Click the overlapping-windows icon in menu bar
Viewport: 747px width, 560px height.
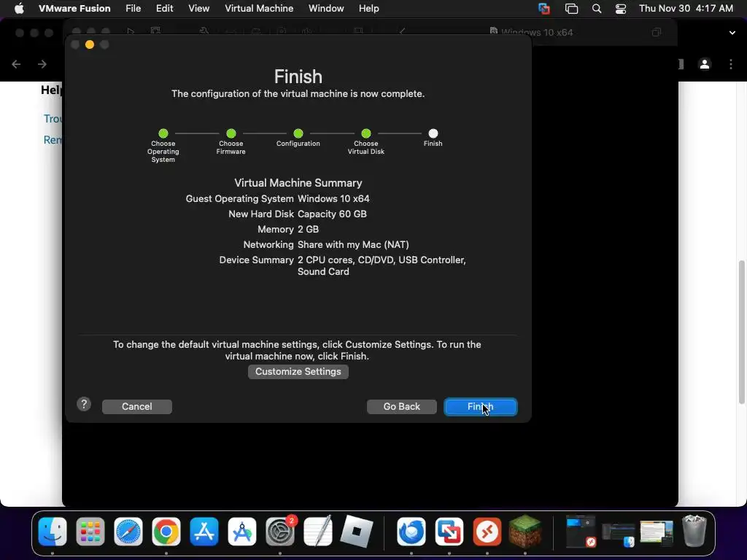[x=571, y=9]
